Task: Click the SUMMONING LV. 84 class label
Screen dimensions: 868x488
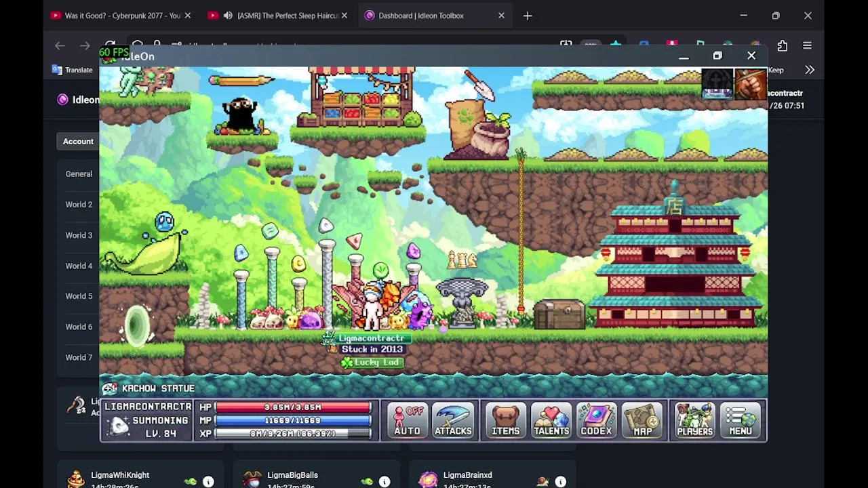Action: (160, 427)
